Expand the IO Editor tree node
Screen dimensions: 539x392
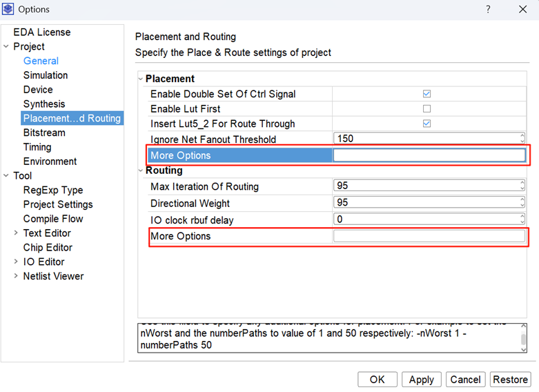16,262
